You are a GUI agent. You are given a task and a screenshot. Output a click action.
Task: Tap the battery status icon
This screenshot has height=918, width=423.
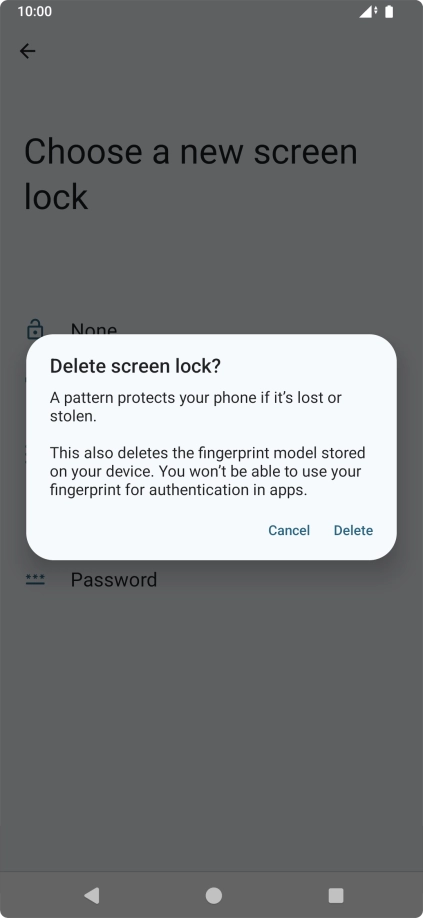coord(389,11)
